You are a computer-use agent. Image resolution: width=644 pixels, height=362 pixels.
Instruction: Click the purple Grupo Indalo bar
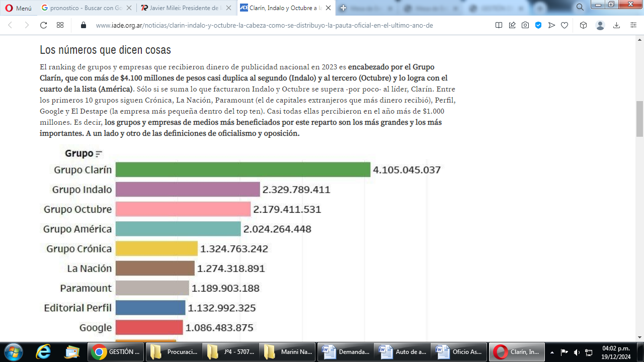pyautogui.click(x=188, y=190)
